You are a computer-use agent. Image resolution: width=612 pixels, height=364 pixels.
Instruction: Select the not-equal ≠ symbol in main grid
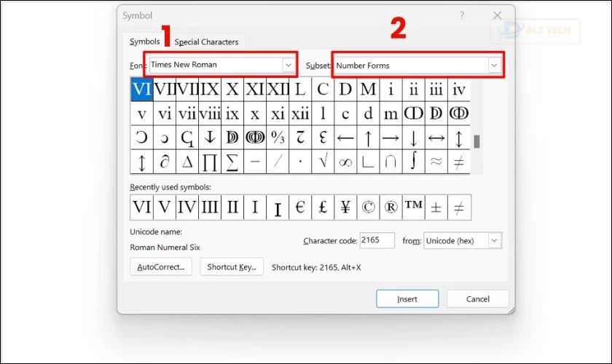pyautogui.click(x=458, y=162)
